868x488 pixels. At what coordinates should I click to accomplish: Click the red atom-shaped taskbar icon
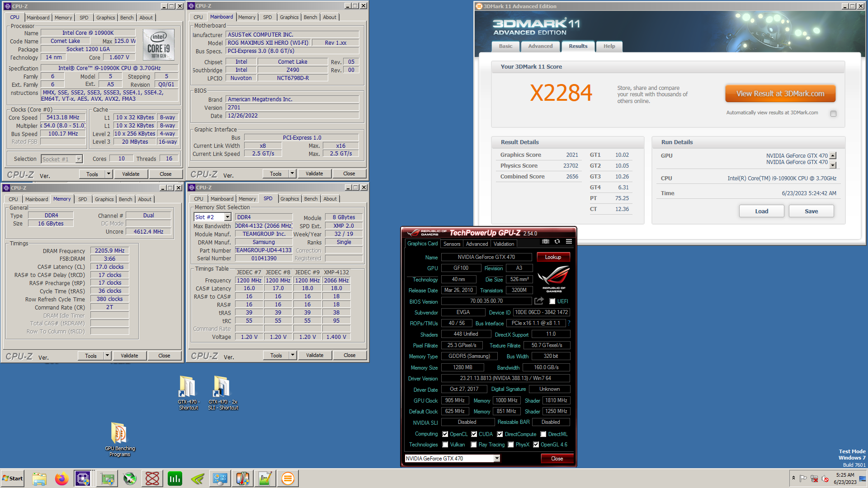click(152, 479)
